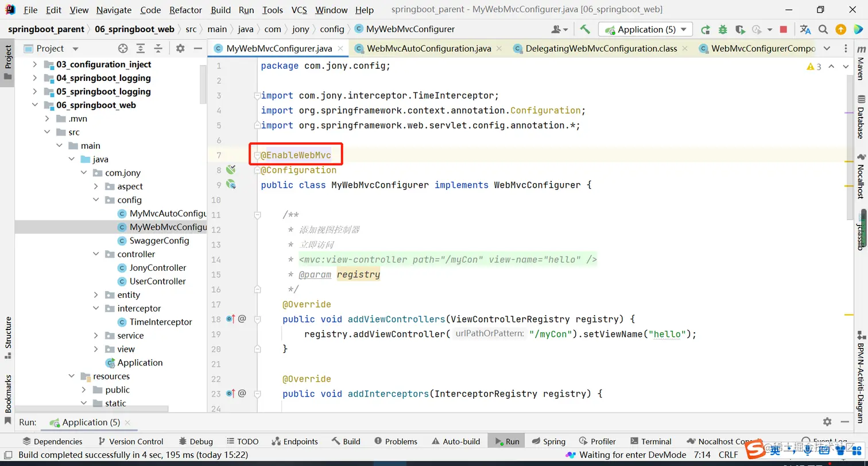The image size is (868, 466).
Task: Open the dropdown arrow beside the profiler icon
Action: point(770,30)
